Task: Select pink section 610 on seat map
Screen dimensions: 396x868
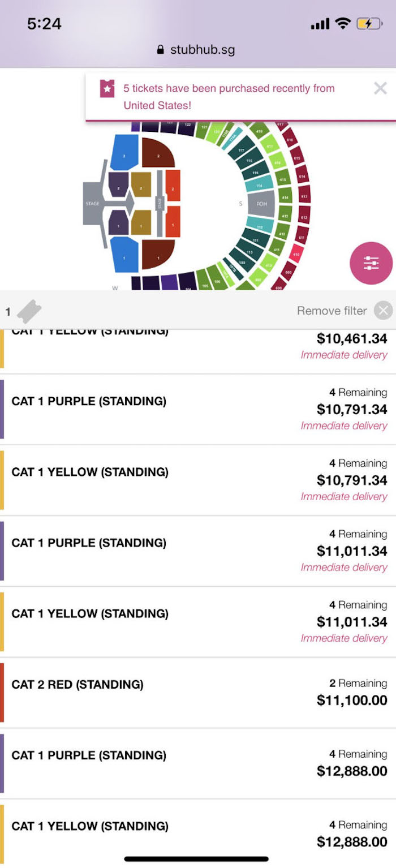Action: tap(295, 255)
